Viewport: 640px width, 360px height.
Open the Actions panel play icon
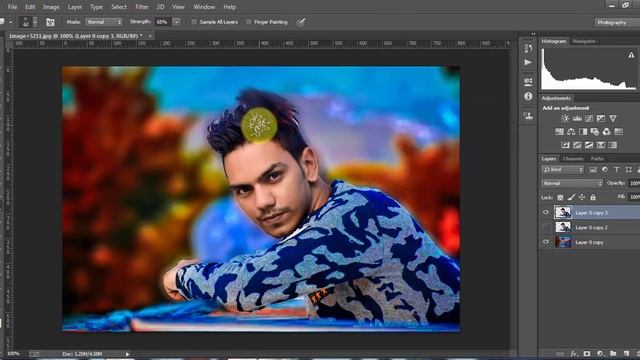point(528,62)
